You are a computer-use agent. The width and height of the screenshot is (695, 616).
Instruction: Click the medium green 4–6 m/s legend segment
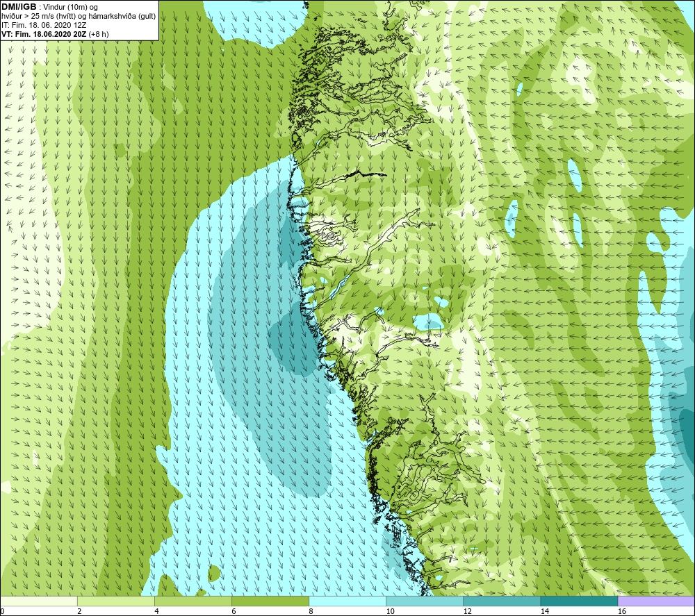pos(193,601)
